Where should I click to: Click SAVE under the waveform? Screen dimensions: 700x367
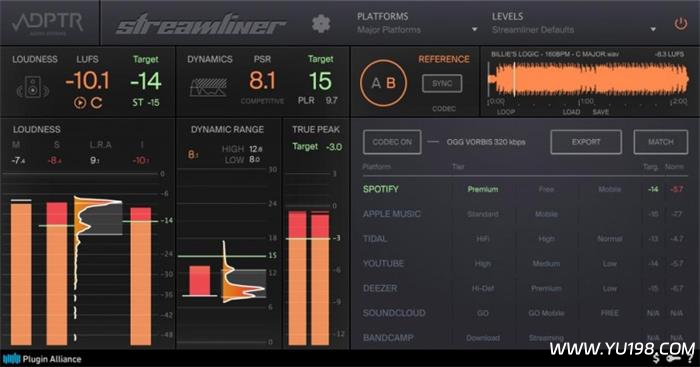(600, 112)
